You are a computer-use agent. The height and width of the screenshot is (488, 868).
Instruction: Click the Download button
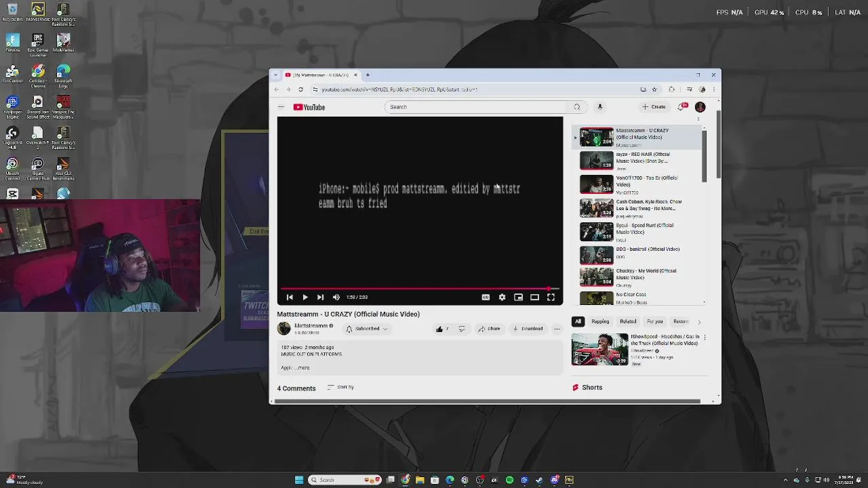pos(528,329)
